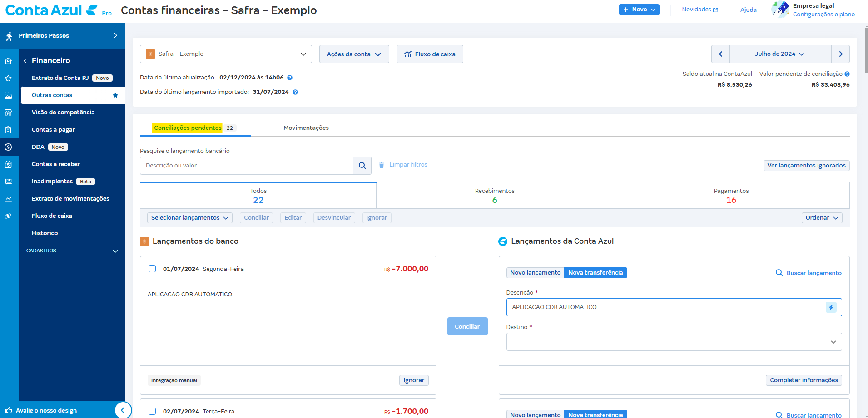The width and height of the screenshot is (868, 418).
Task: Open the Novo dropdown button
Action: pyautogui.click(x=639, y=10)
